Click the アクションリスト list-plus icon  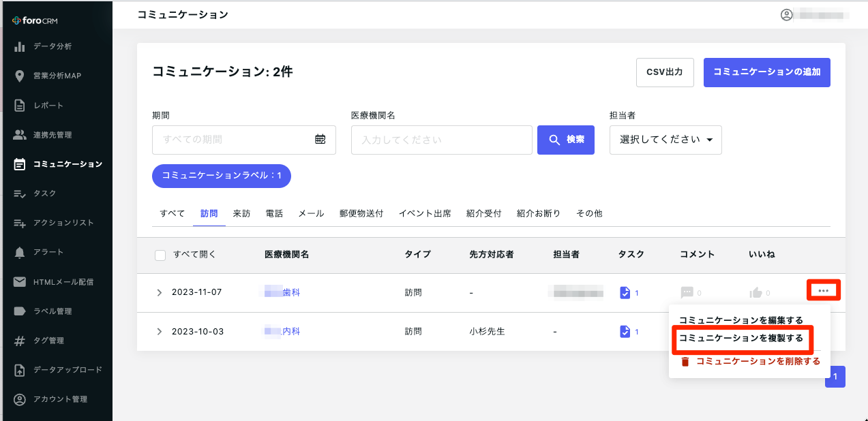click(20, 223)
